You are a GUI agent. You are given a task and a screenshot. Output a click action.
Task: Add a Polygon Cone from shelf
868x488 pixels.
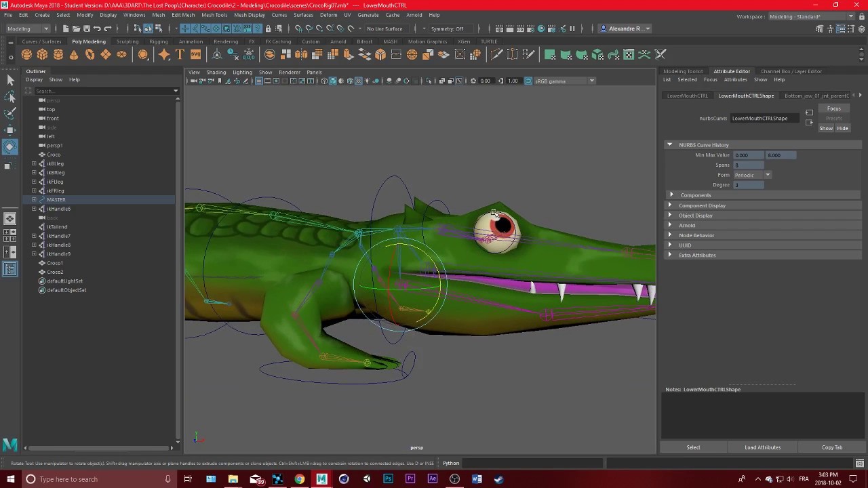pos(74,55)
